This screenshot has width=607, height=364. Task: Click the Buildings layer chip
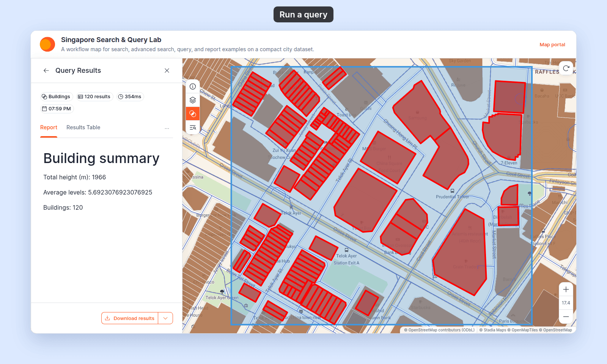pos(56,97)
